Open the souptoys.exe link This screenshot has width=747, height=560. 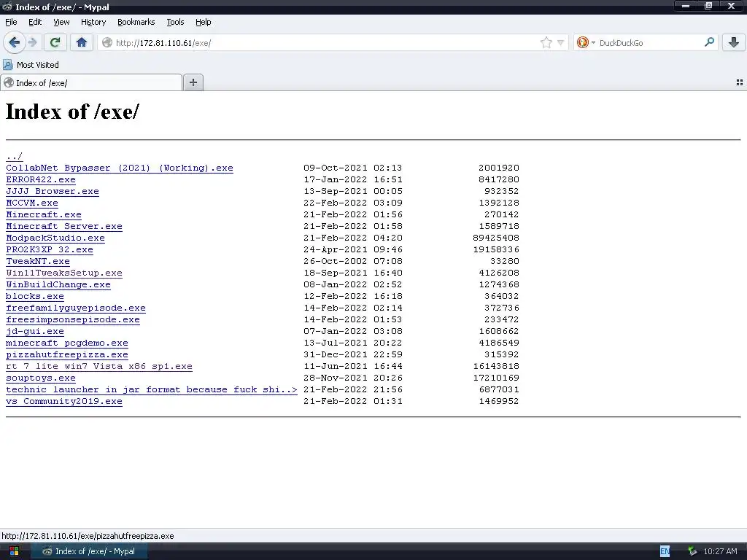[x=41, y=378]
